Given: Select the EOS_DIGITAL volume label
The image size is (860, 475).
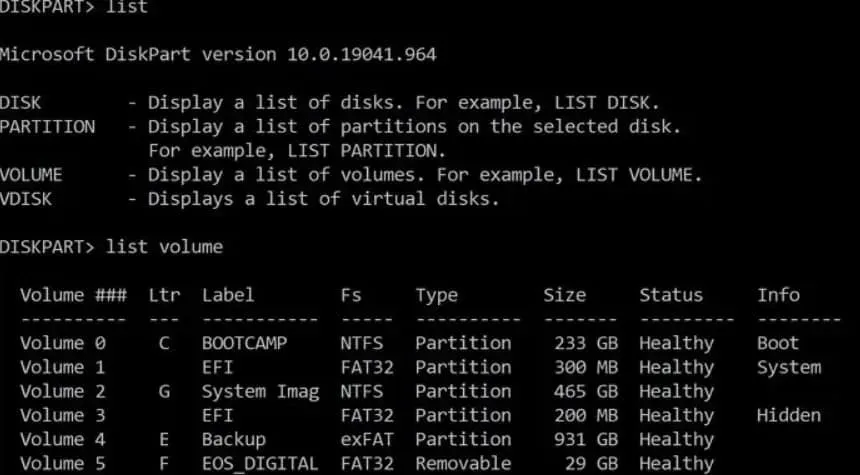Looking at the screenshot, I should [x=260, y=463].
